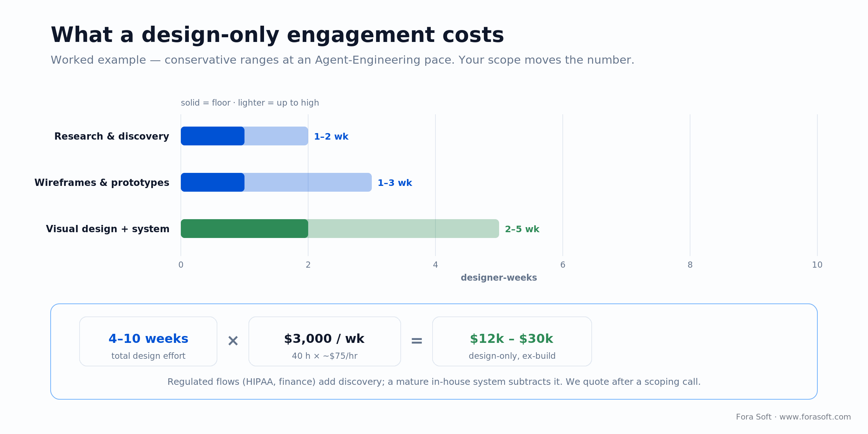Click the '40 h × ~$75/hr' caption
Screen dimensions: 868x434
point(325,356)
